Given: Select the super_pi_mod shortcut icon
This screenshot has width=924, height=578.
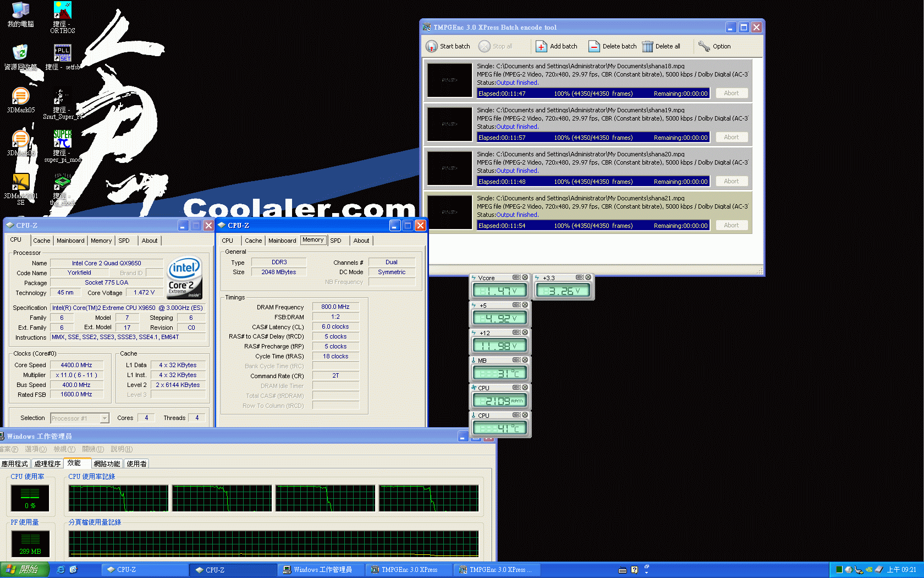Looking at the screenshot, I should pos(63,139).
